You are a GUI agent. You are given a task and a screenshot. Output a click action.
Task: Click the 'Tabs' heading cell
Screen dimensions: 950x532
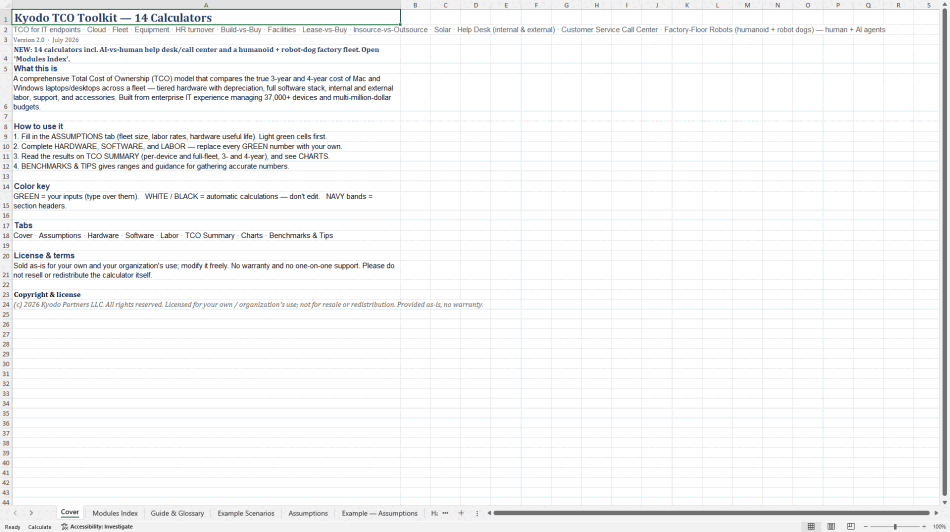(206, 225)
